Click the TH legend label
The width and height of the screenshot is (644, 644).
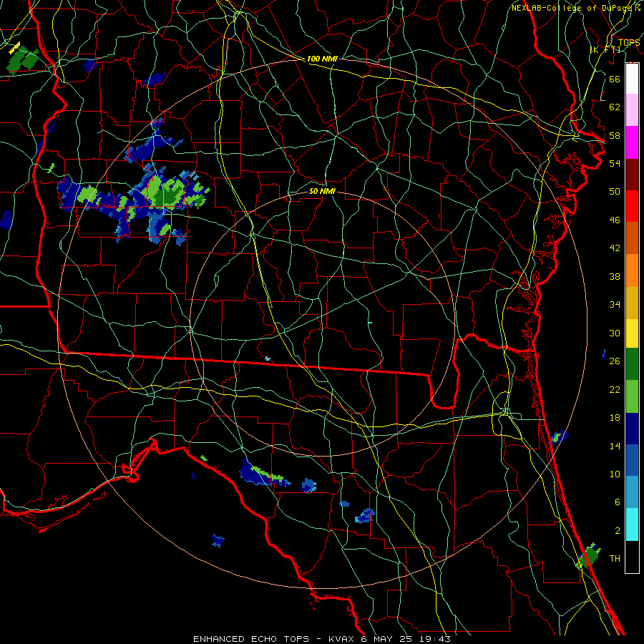pyautogui.click(x=615, y=558)
